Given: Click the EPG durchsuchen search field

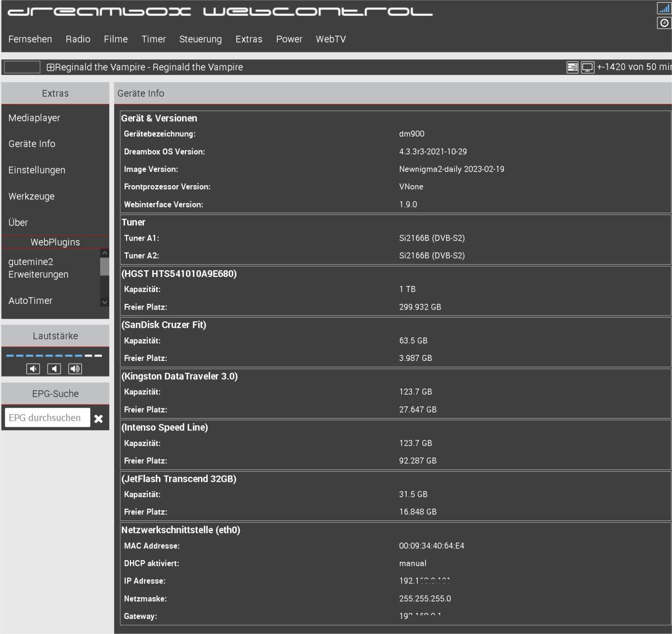Looking at the screenshot, I should pyautogui.click(x=47, y=418).
